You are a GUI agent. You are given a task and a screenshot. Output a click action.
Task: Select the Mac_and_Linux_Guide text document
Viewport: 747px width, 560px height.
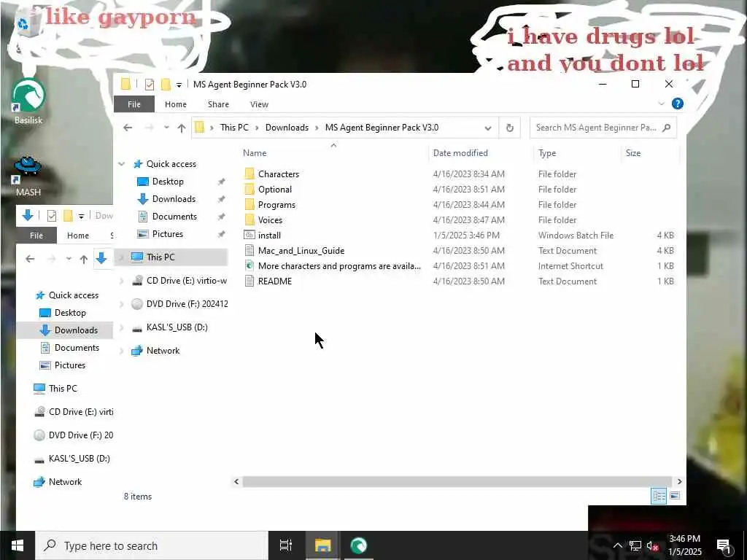301,251
